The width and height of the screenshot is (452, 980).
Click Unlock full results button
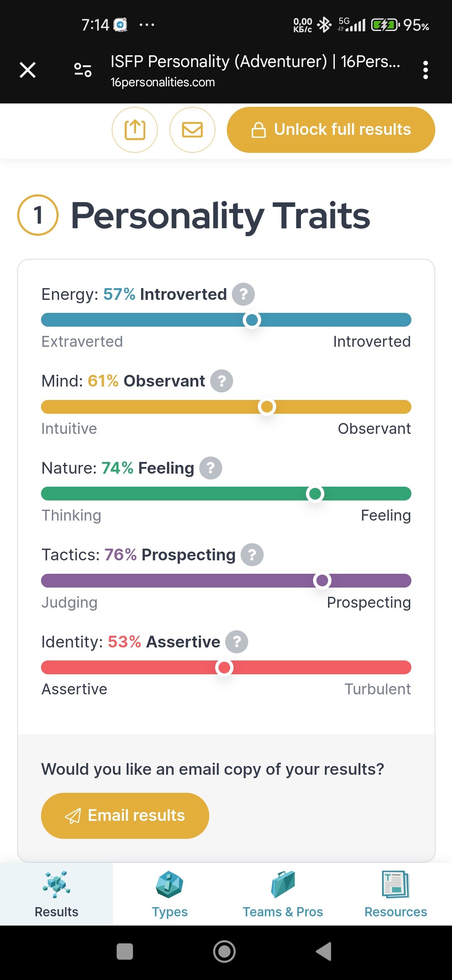[x=331, y=130]
